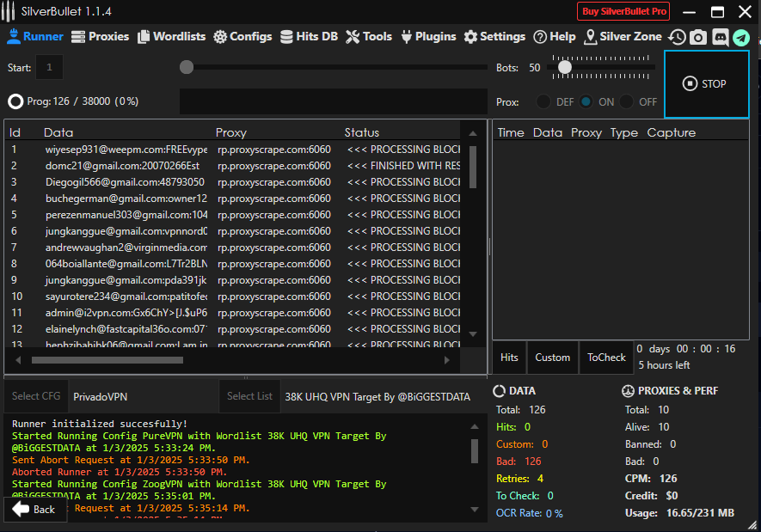Click the Buy SilverBullet Pro button
This screenshot has width=761, height=532.
click(623, 11)
